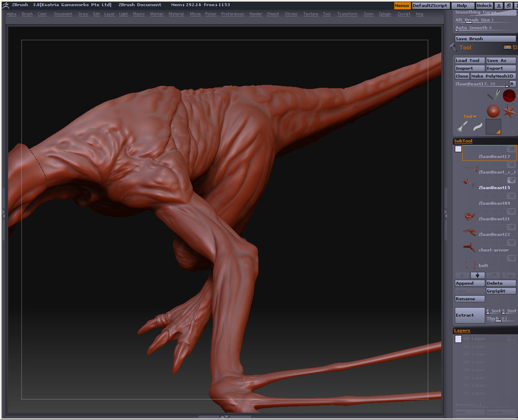This screenshot has height=420, width=518.
Task: Select the ZlaanBeast09 subtool row
Action: 489,200
